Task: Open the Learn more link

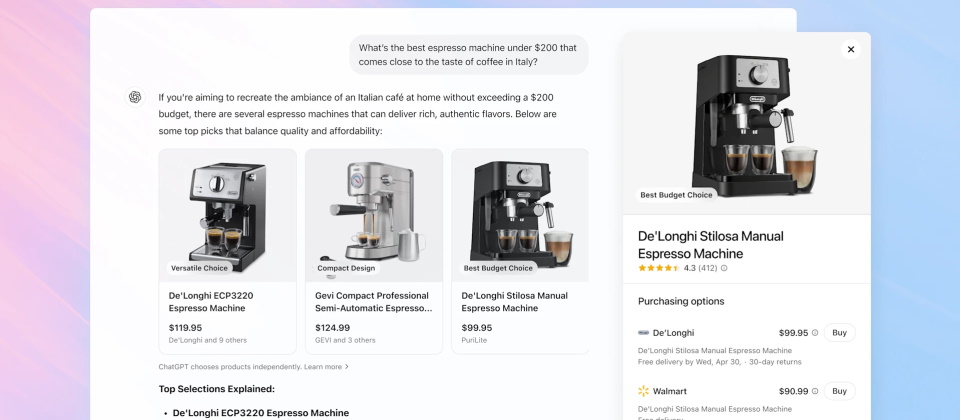Action: pos(323,367)
